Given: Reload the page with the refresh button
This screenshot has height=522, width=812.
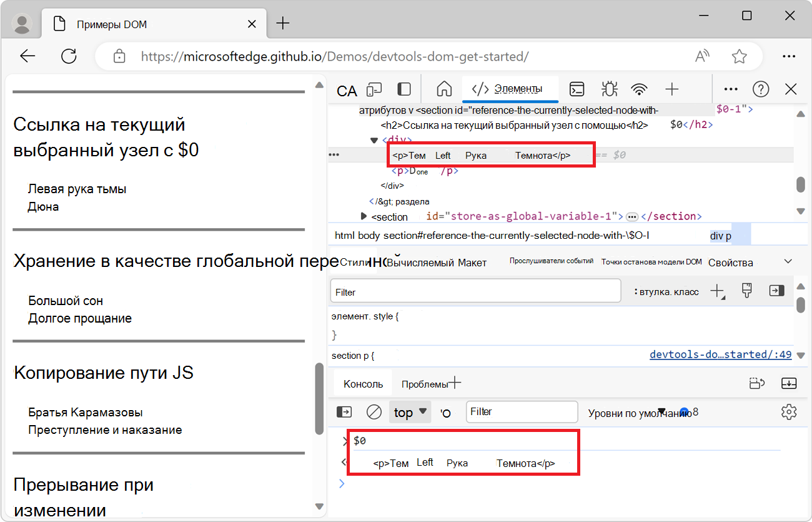Looking at the screenshot, I should pos(69,56).
